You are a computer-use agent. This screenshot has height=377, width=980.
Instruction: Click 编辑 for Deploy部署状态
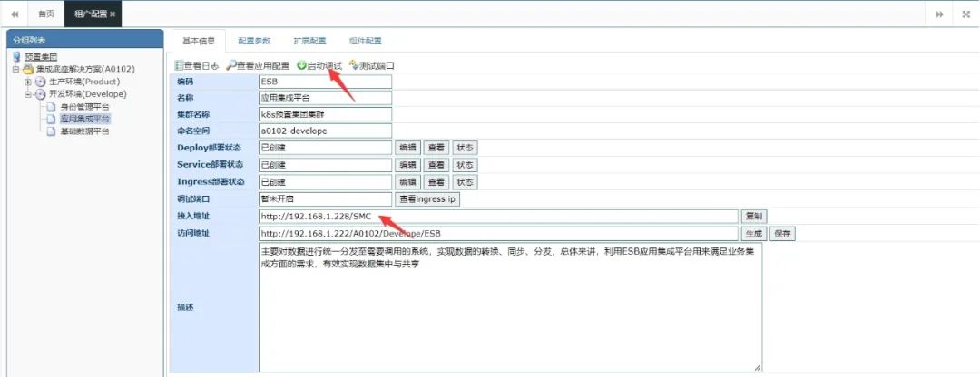point(408,148)
